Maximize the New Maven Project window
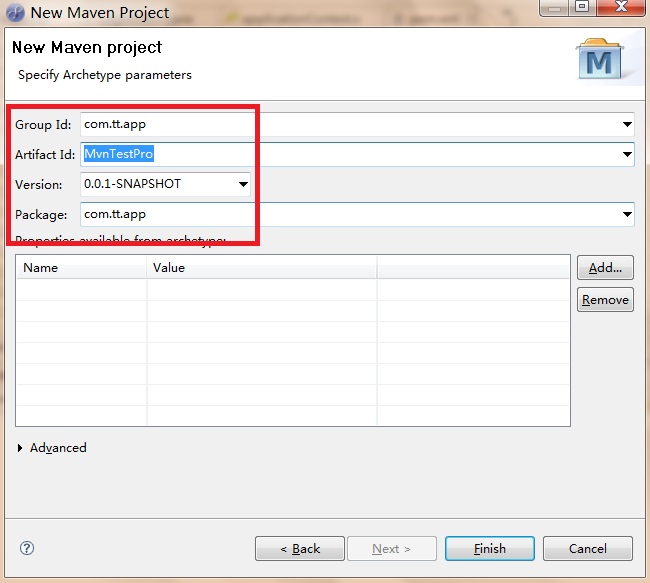This screenshot has height=583, width=650. tap(582, 6)
